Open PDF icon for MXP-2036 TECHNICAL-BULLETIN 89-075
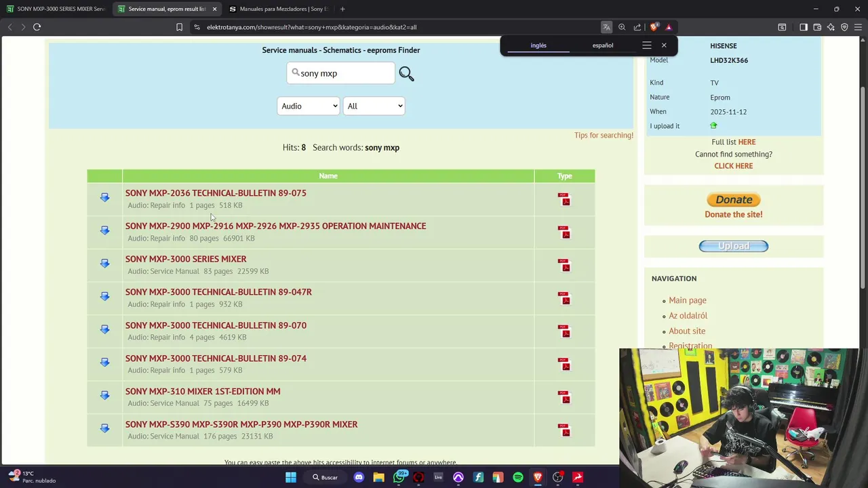Screen dimensions: 868x488 (x=564, y=199)
